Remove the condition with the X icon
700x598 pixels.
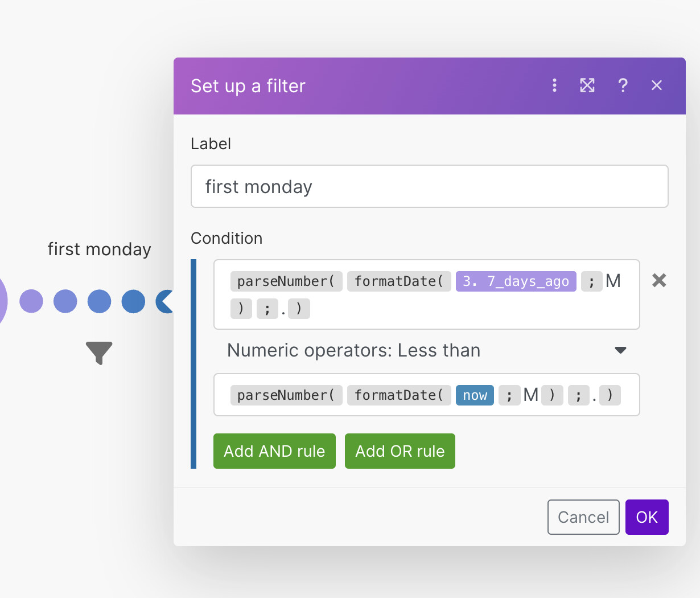click(659, 280)
